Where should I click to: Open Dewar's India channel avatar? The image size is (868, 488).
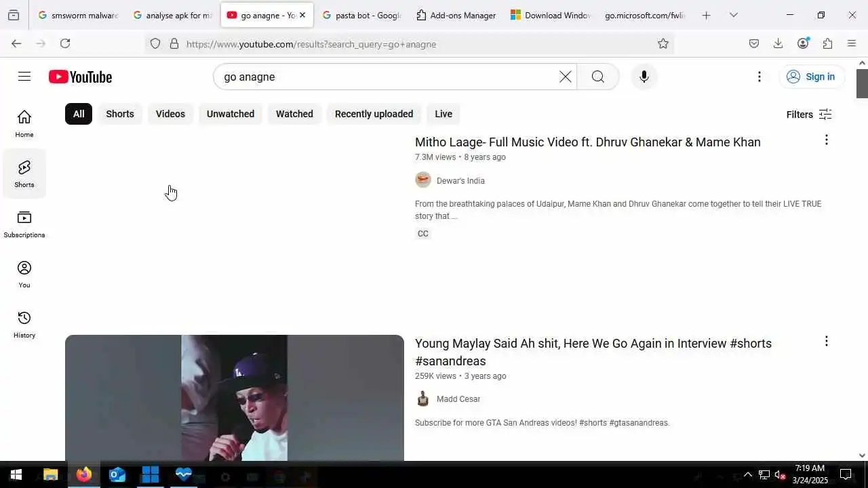click(423, 180)
